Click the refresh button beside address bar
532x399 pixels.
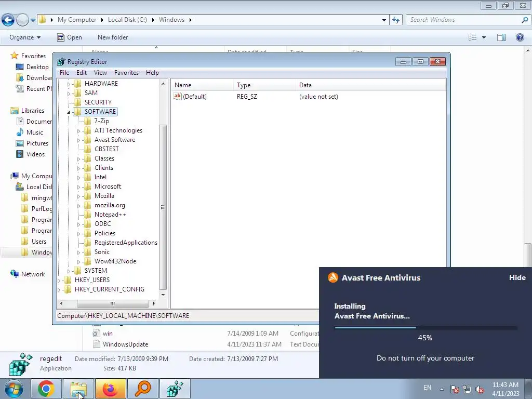point(396,20)
